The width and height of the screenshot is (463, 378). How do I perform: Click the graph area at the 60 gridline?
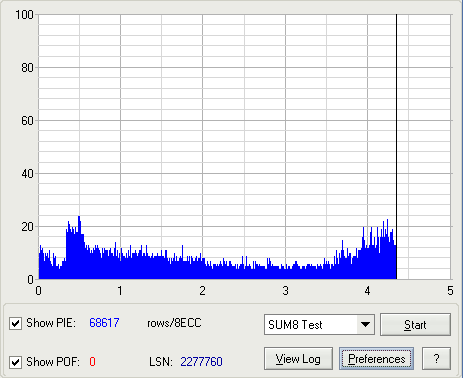(245, 120)
